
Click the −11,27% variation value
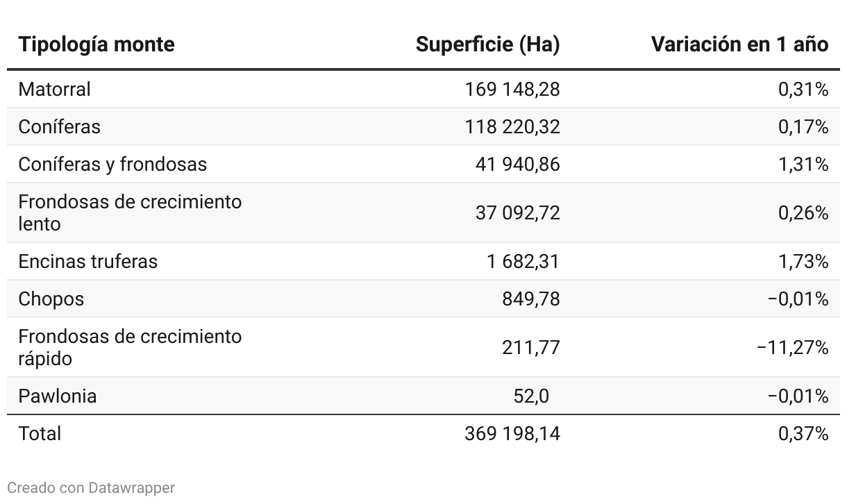792,347
